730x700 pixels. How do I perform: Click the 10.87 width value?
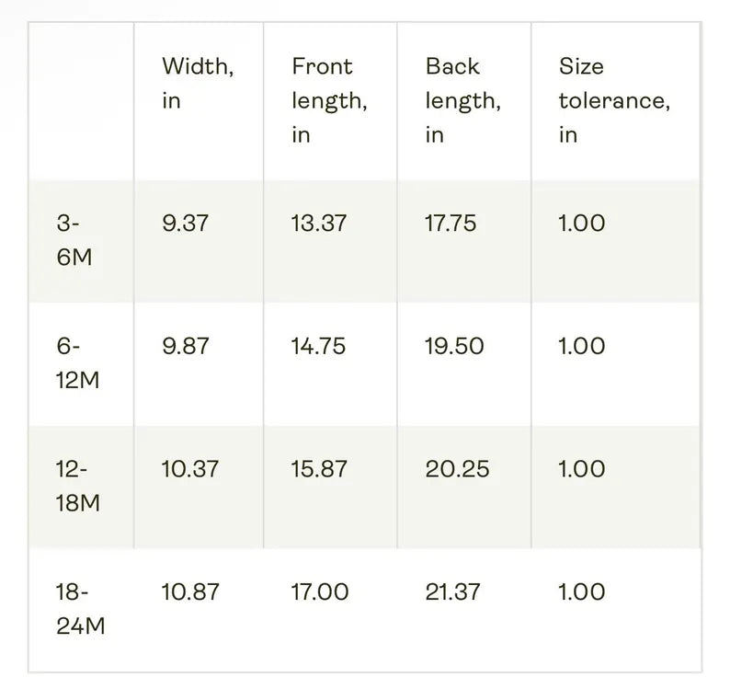(190, 591)
